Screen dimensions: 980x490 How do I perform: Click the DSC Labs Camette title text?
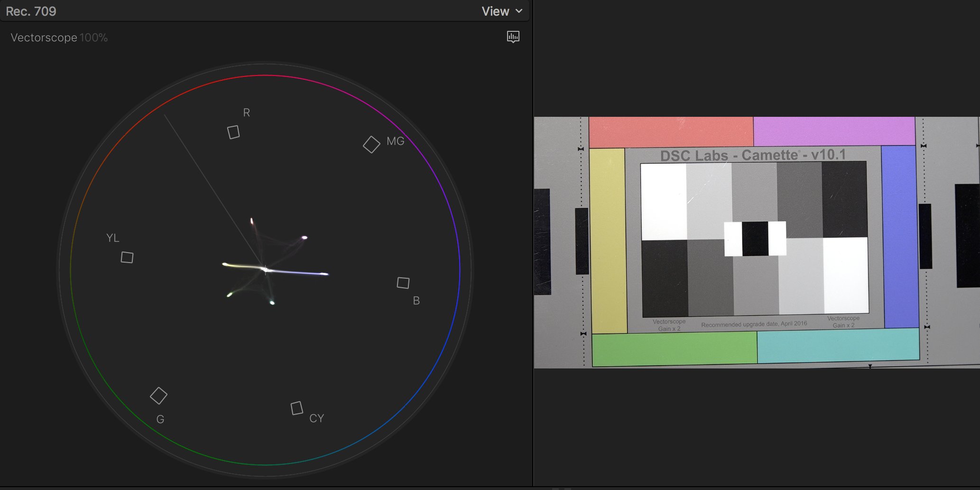753,155
